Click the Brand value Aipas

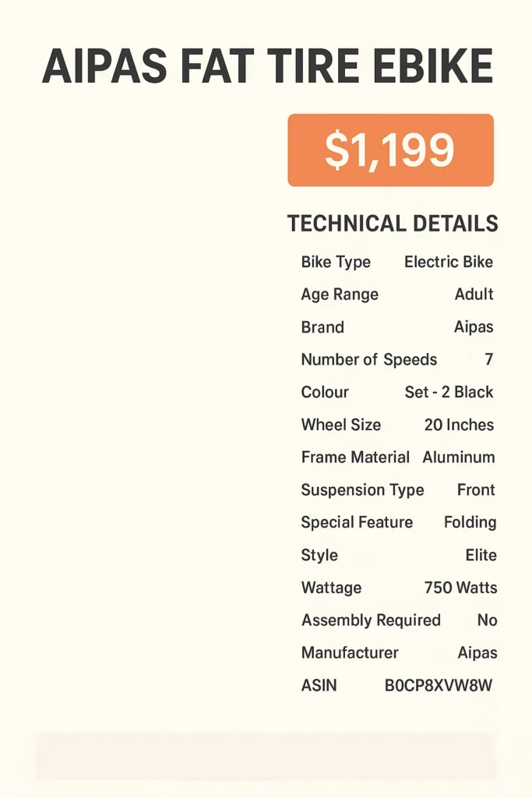(x=474, y=327)
